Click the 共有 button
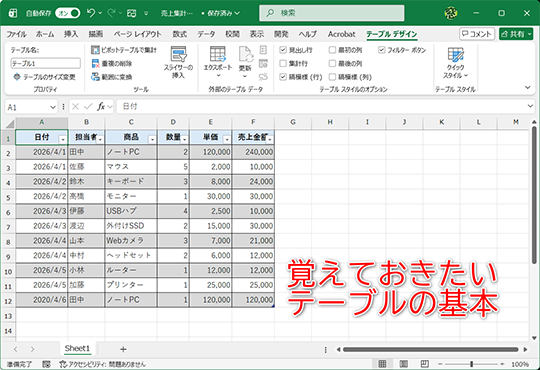The width and height of the screenshot is (540, 370). coord(516,34)
